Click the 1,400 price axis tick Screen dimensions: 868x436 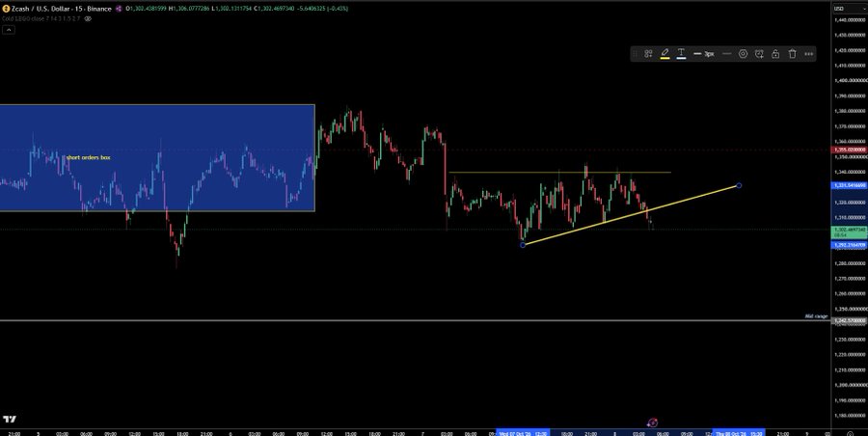pos(849,81)
